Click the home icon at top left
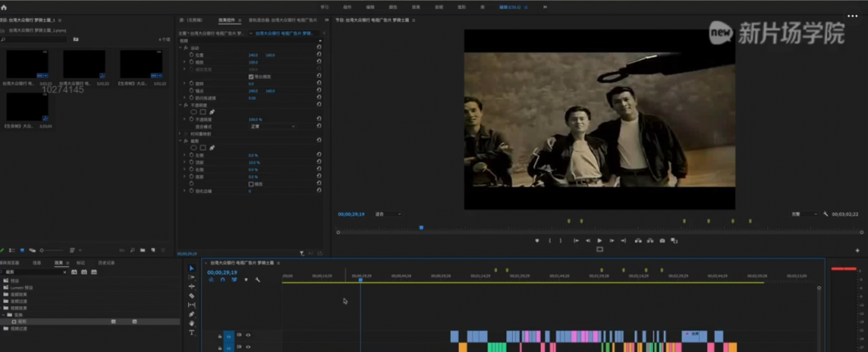Screen dimensions: 868x352 (4, 7)
